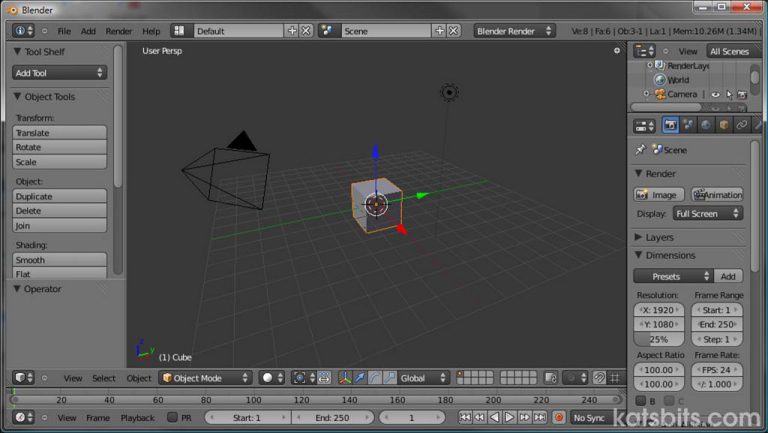Toggle Camera visibility eye in outliner

[715, 94]
